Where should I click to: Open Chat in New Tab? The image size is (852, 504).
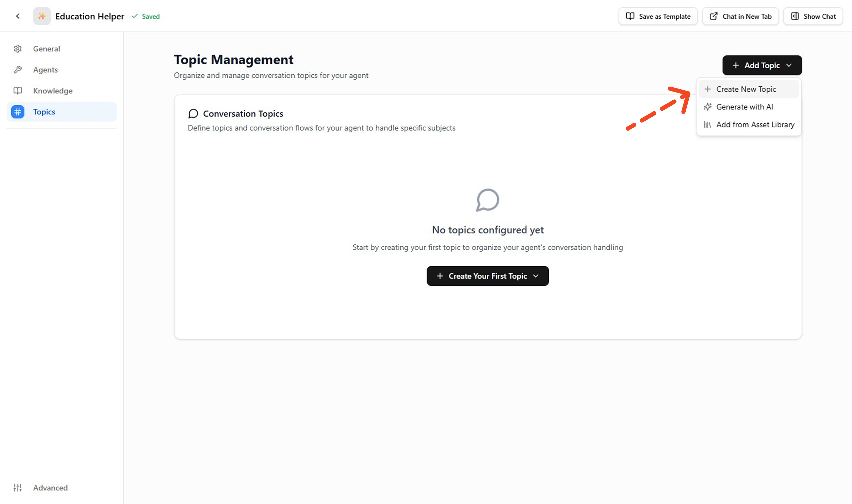tap(740, 16)
